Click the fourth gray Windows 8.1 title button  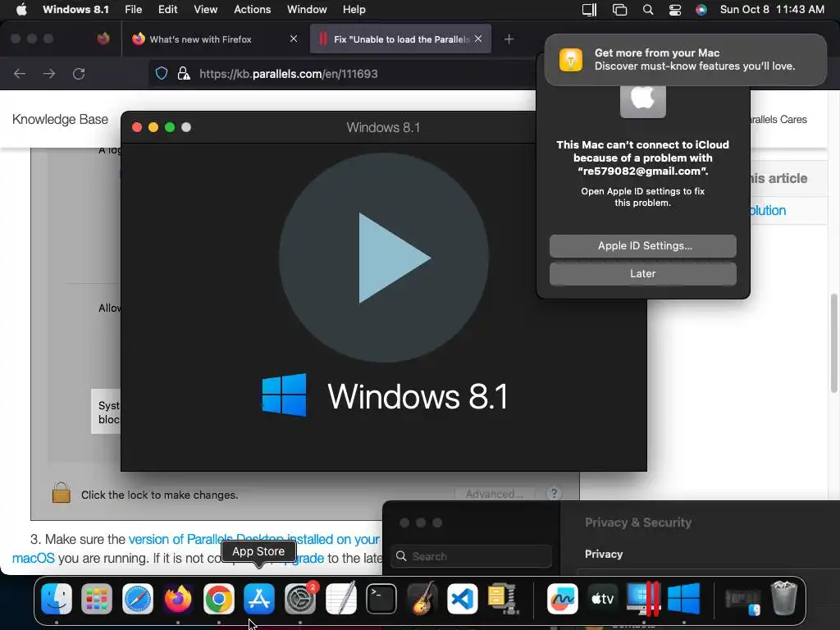186,127
